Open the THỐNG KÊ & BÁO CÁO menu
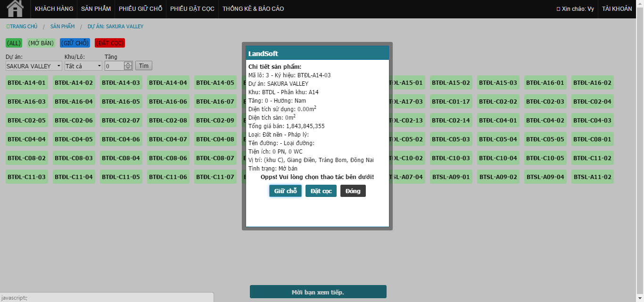This screenshot has height=302, width=644. coord(253,9)
